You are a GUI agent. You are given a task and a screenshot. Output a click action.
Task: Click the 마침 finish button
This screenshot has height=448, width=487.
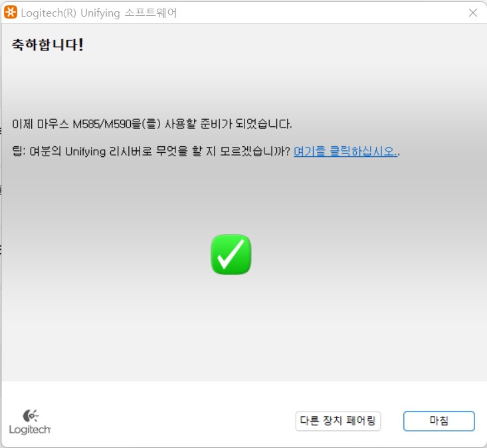(x=438, y=421)
